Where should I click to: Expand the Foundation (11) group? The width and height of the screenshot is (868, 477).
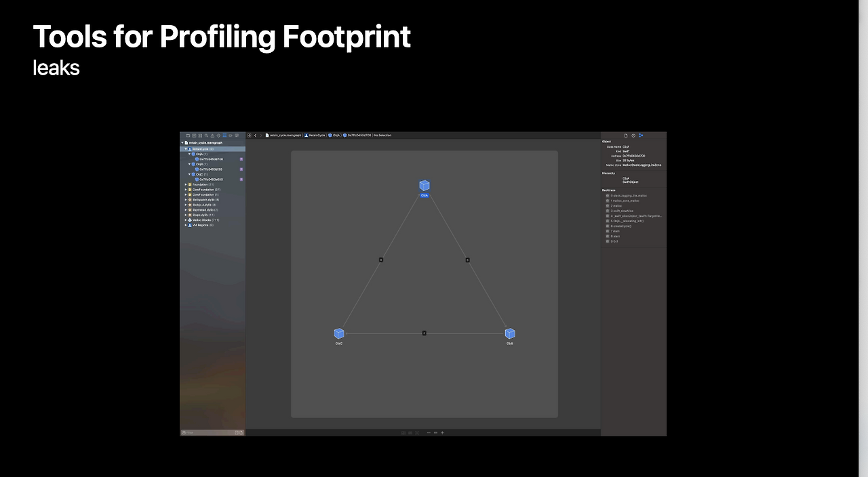pos(186,184)
